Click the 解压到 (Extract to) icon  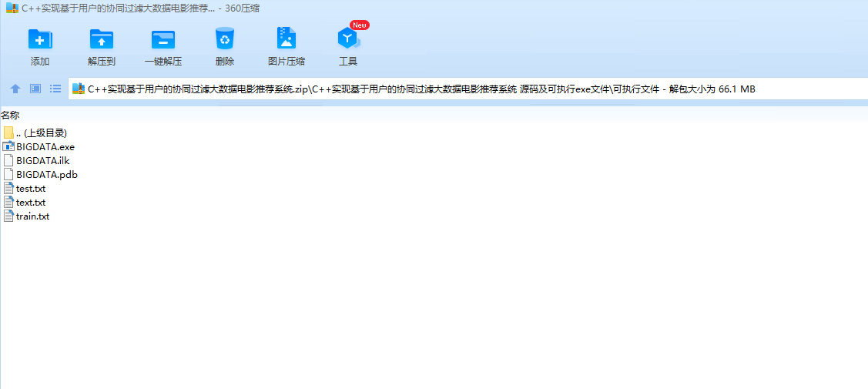pos(102,39)
